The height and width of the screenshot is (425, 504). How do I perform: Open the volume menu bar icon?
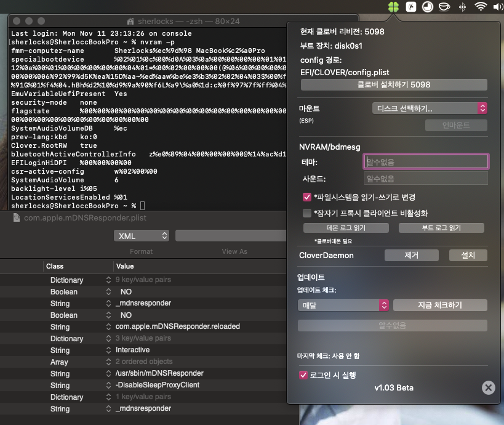click(498, 7)
